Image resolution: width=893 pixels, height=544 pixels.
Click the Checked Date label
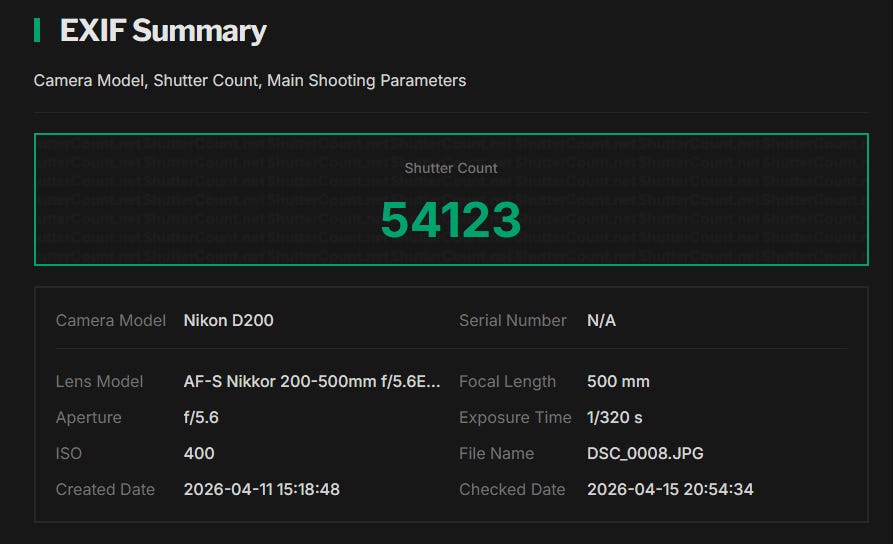coord(512,489)
